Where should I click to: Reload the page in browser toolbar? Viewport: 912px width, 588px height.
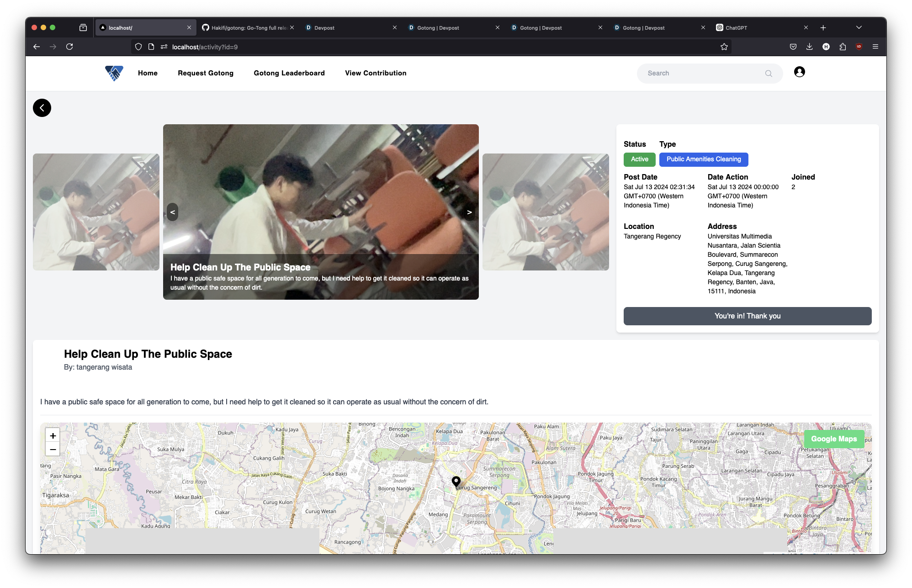click(x=69, y=47)
